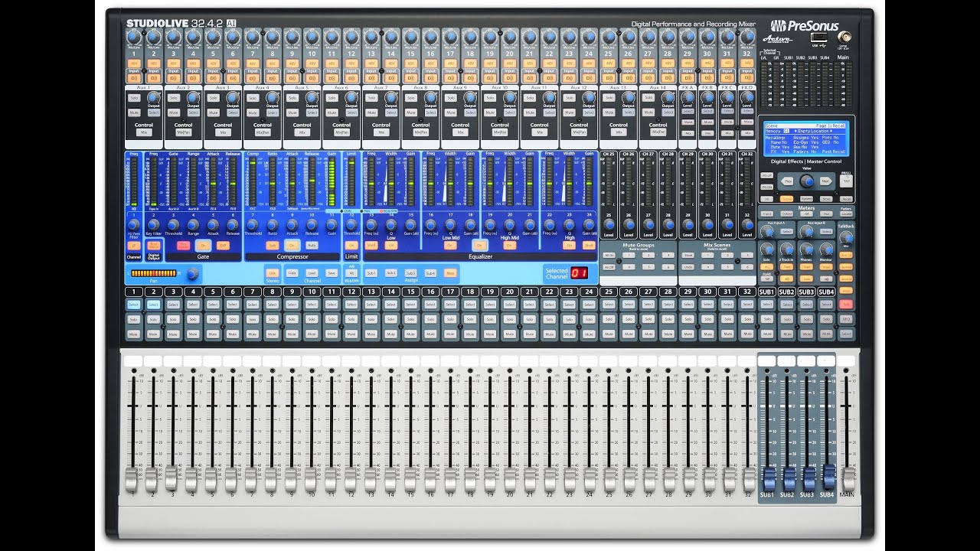Open the FX menu button
980x551 pixels.
tap(767, 199)
